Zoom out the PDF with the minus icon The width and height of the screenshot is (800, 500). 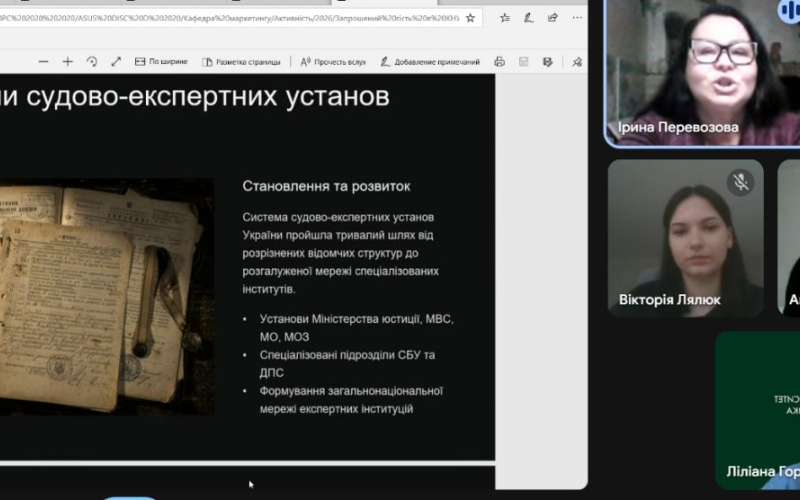[x=43, y=62]
